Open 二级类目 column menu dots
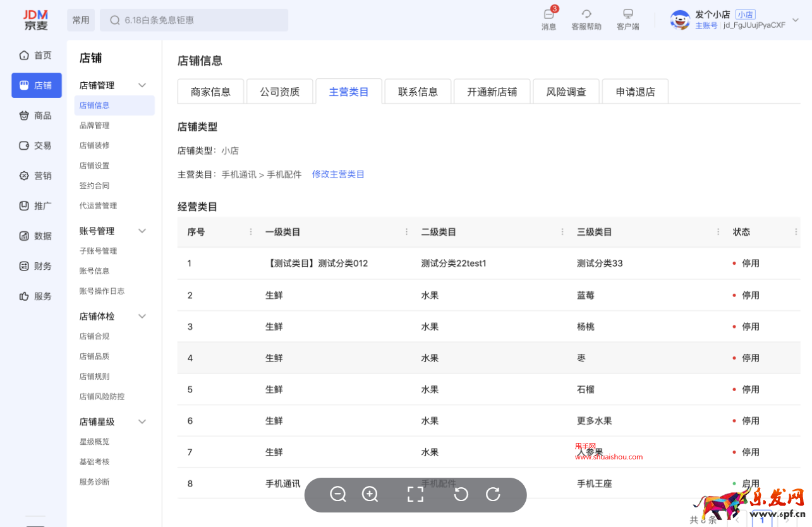812x527 pixels. point(562,232)
